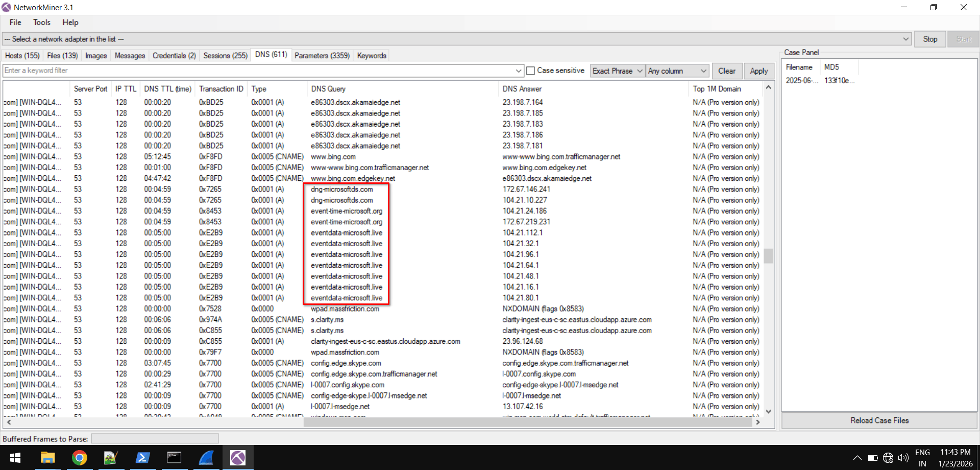Click the NetworkMiner icon in the title bar
This screenshot has height=470, width=980.
(x=6, y=7)
